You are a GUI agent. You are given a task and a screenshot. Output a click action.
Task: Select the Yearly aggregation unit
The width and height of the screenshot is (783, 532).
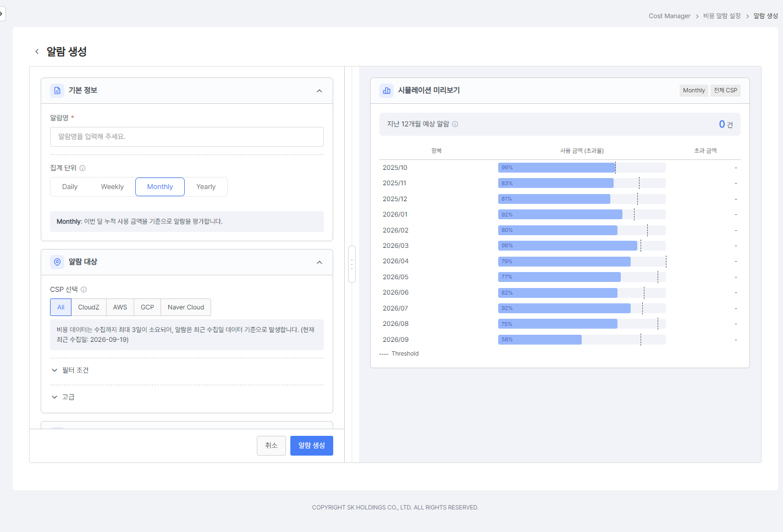206,187
